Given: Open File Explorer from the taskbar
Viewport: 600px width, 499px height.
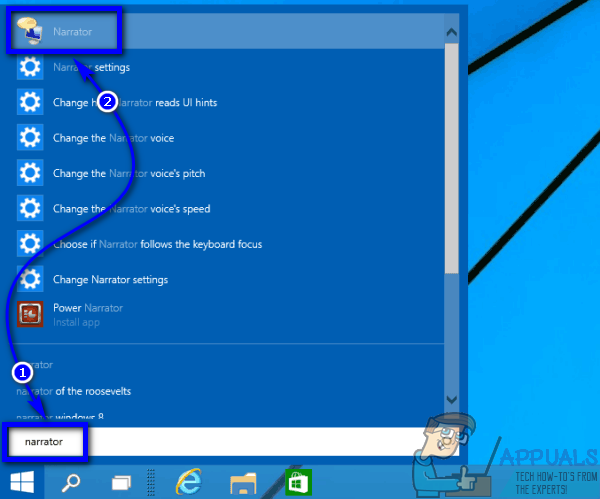Looking at the screenshot, I should coord(243,482).
